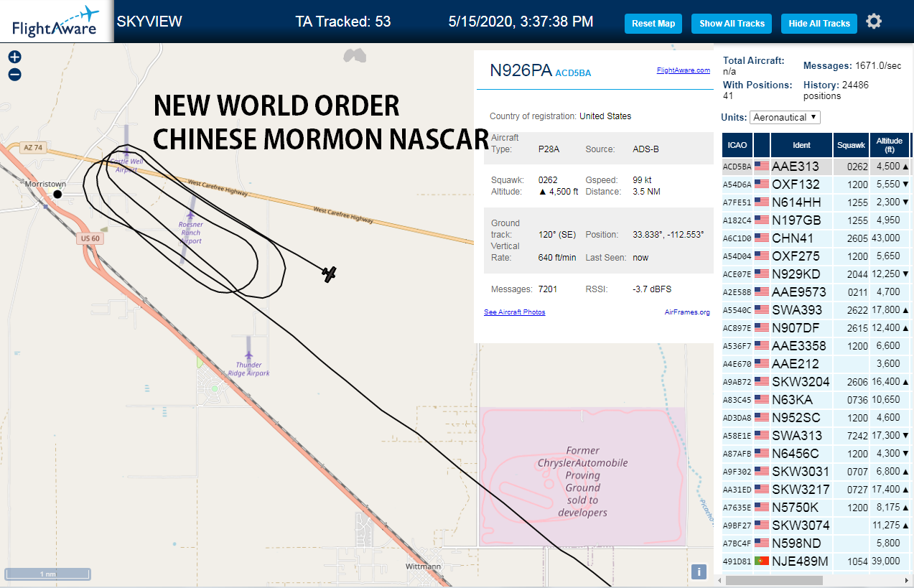Click the N926PA airplane icon on map

[x=329, y=274]
